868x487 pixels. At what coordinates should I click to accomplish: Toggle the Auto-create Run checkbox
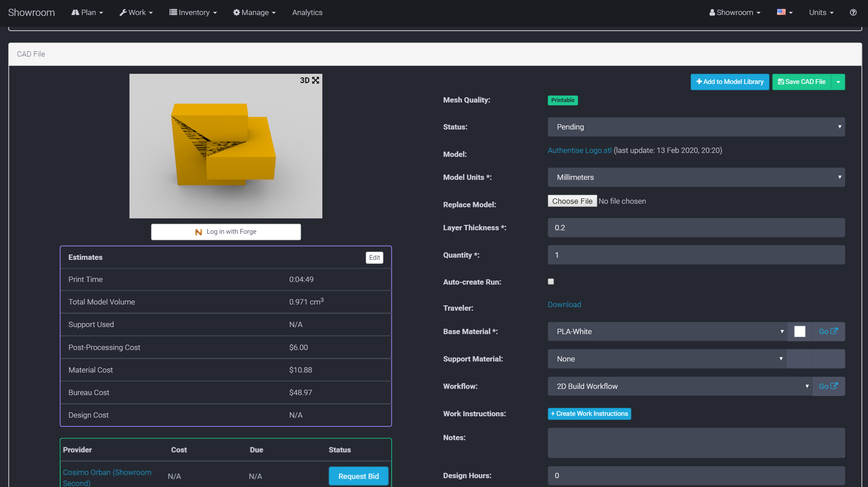(551, 282)
